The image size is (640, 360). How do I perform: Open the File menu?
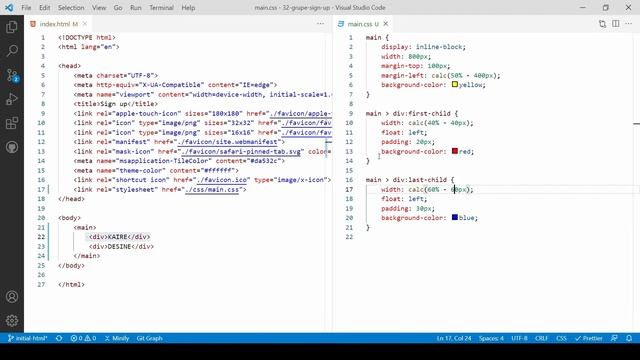(x=26, y=8)
